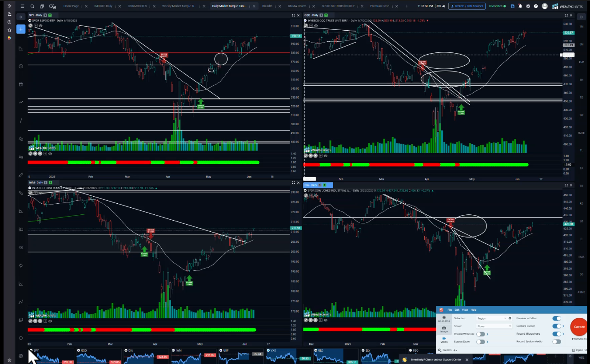The width and height of the screenshot is (590, 364).
Task: Open the hamburger menu in top bar
Action: 22,6
